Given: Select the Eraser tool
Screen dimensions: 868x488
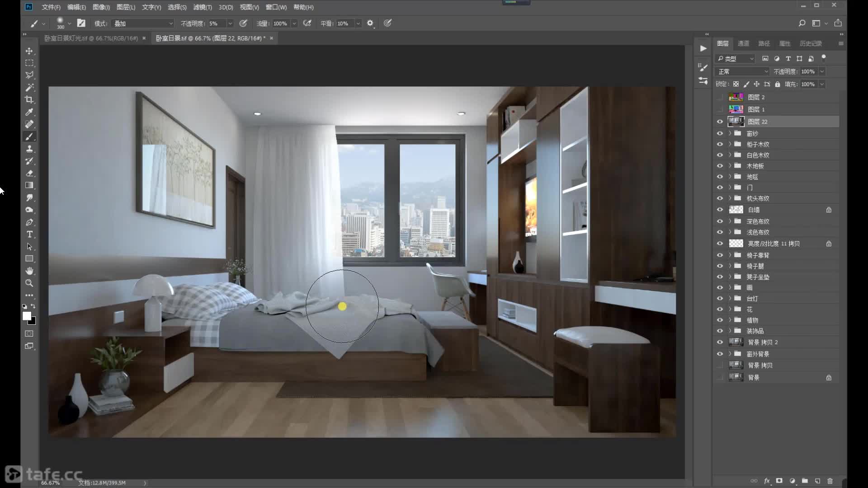Looking at the screenshot, I should pyautogui.click(x=29, y=173).
